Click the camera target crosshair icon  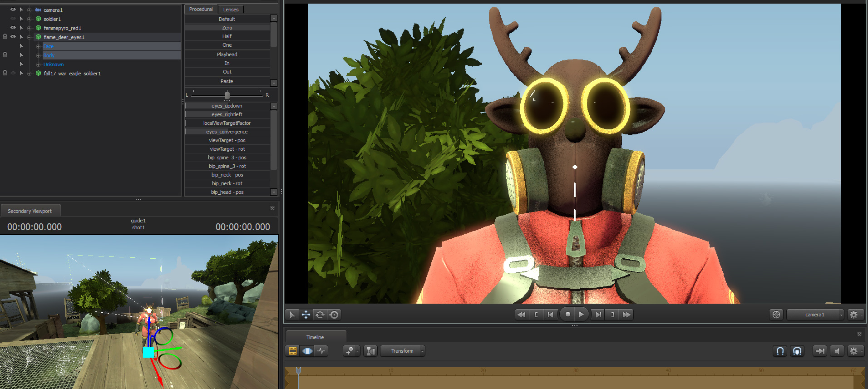pyautogui.click(x=776, y=315)
